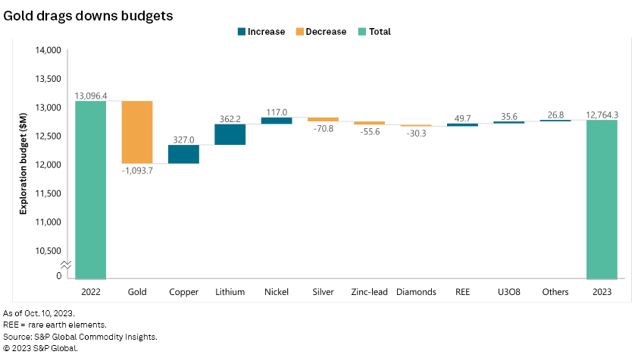Click the Silver decrease bar
Image resolution: width=644 pixels, height=361 pixels.
[323, 119]
